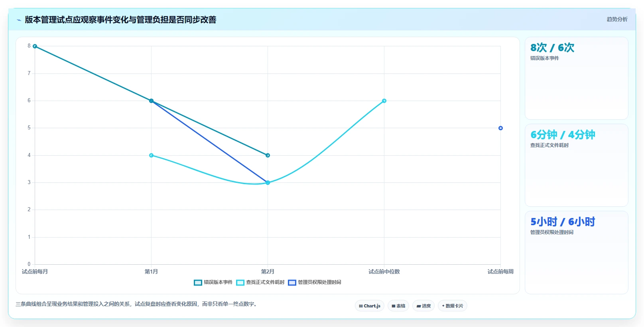Image resolution: width=644 pixels, height=327 pixels.
Task: Click card caption 管理员权限处理时间
Action: (x=552, y=232)
